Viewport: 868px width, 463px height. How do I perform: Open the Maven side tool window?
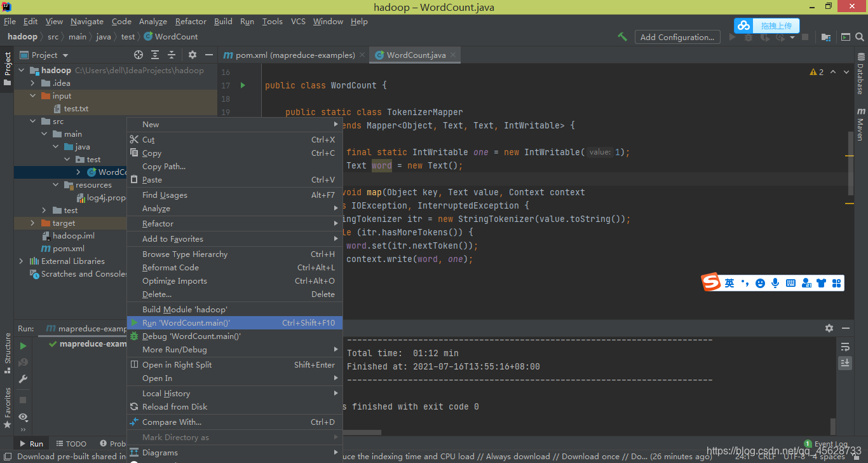860,124
